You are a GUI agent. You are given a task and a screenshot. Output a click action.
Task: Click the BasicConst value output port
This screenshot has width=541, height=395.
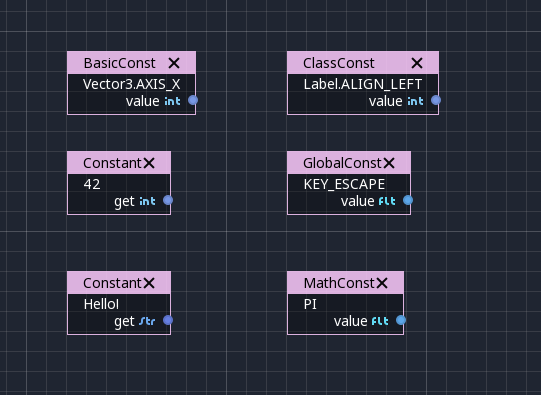(x=193, y=100)
